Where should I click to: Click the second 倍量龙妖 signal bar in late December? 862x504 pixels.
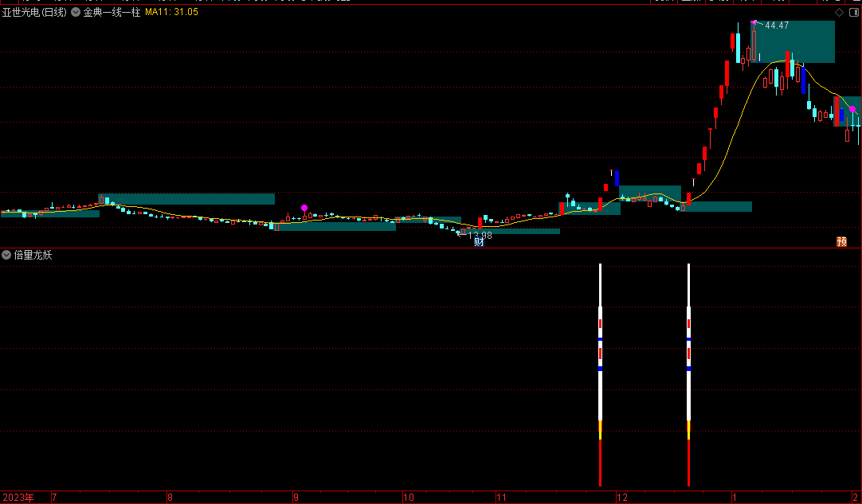coord(688,375)
